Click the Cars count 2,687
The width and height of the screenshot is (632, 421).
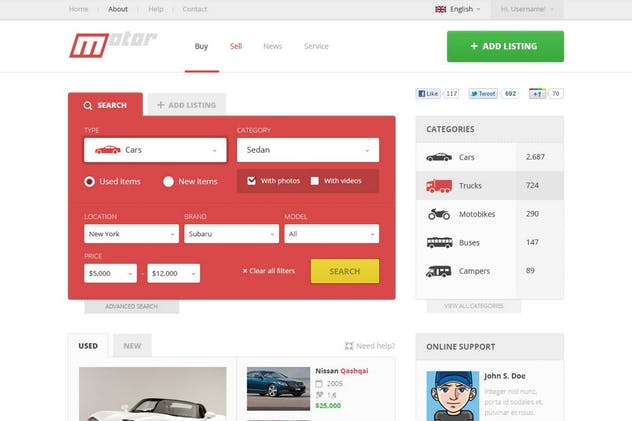pyautogui.click(x=535, y=157)
